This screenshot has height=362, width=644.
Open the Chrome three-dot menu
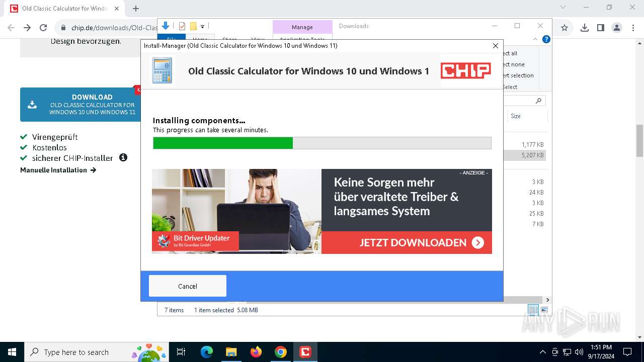click(x=633, y=28)
